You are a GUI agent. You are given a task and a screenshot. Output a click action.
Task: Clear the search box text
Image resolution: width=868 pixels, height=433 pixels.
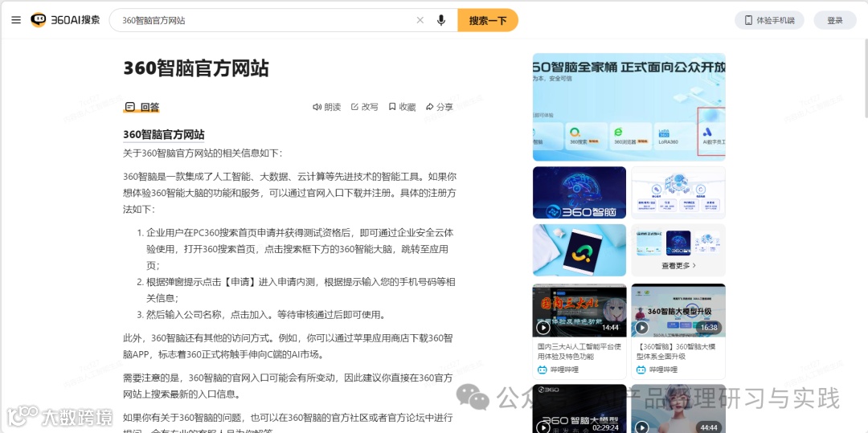[420, 20]
